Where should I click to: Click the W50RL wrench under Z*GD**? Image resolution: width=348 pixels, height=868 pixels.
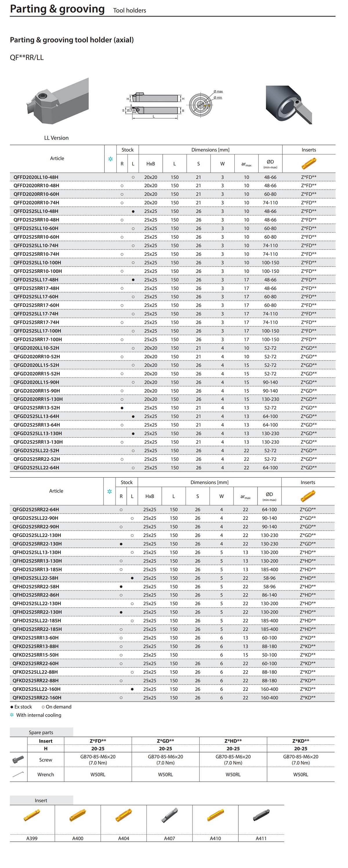point(165,774)
